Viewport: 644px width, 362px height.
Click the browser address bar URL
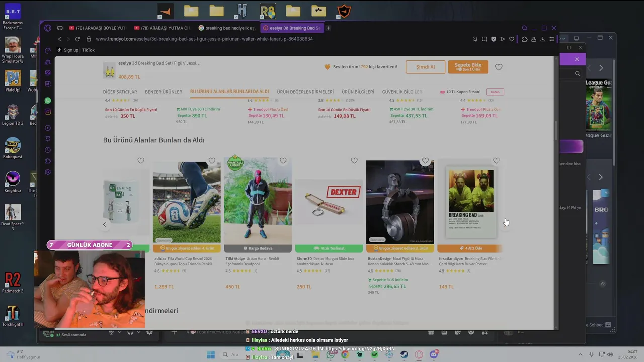click(x=204, y=39)
